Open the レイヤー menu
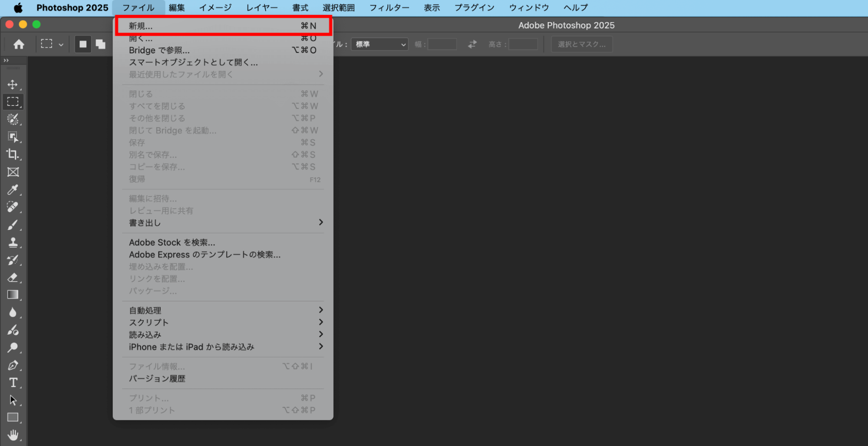This screenshot has height=446, width=868. point(262,8)
